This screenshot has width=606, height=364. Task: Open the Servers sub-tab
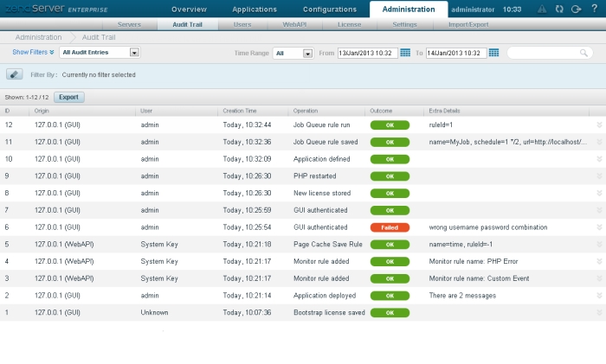click(x=128, y=25)
